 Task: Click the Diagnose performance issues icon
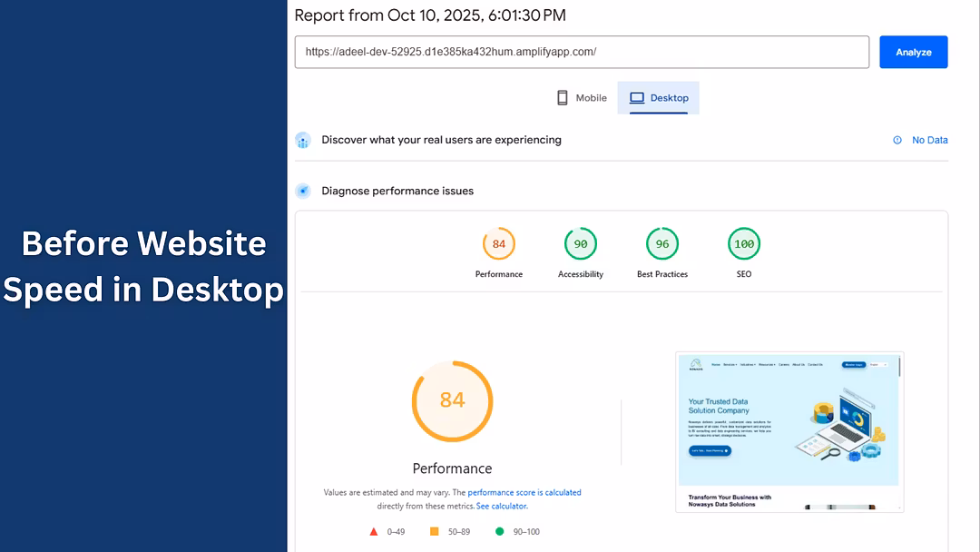click(x=303, y=192)
